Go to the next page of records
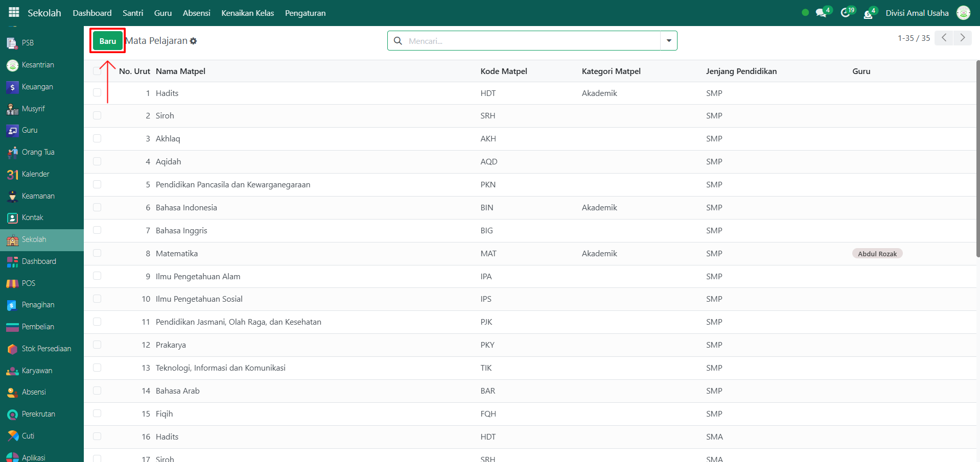Viewport: 980px width, 462px height. (963, 38)
